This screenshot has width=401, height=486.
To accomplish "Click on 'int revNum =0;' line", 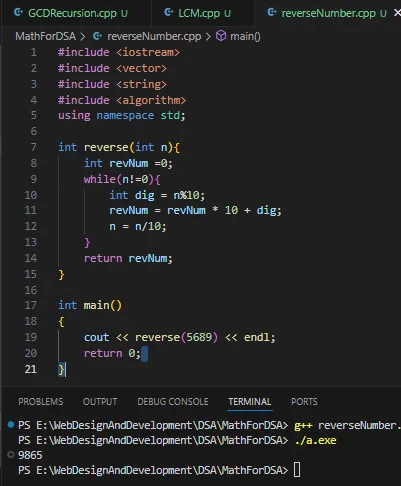I will click(x=128, y=163).
